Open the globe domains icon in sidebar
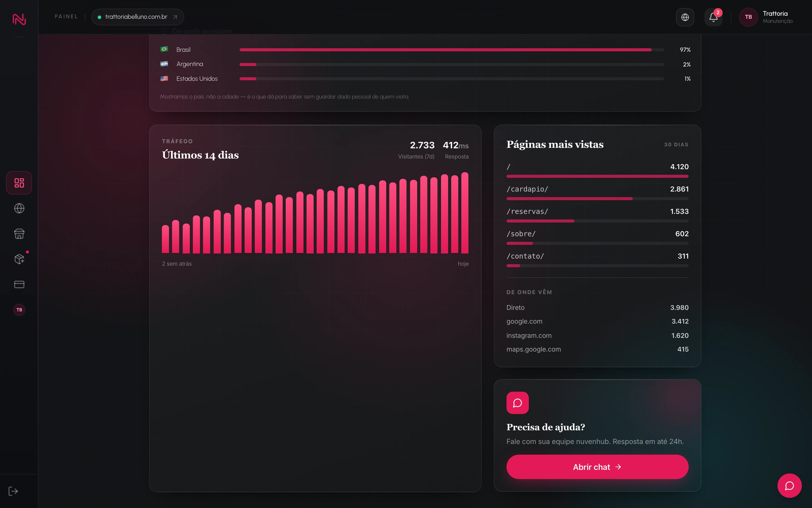812x508 pixels. [19, 208]
